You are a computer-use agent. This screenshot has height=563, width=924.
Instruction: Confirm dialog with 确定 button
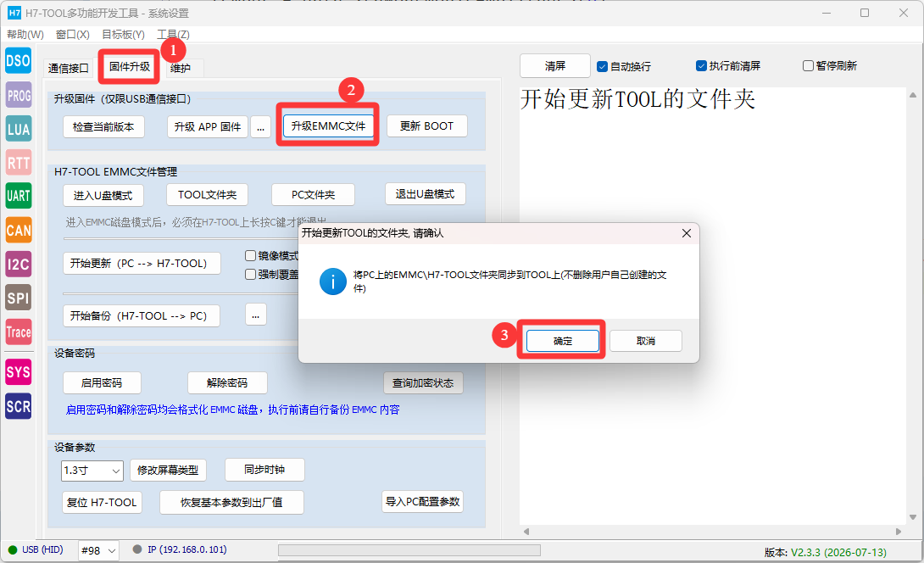tap(563, 341)
